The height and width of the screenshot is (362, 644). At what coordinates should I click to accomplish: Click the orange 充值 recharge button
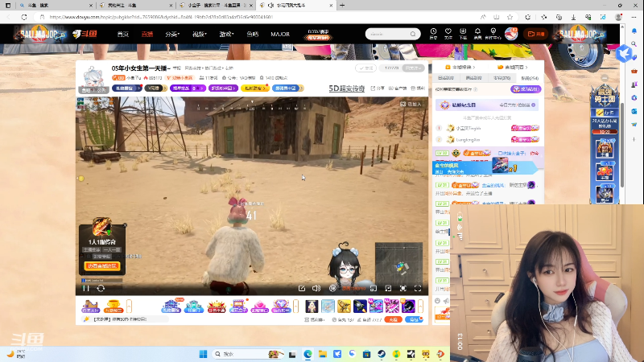[393, 319]
